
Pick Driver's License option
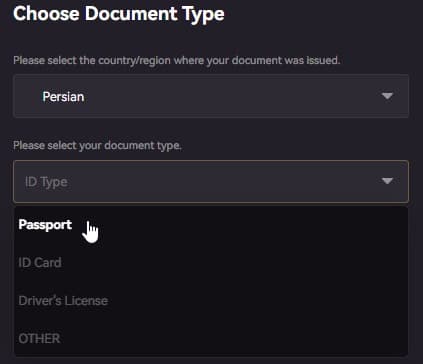[x=211, y=301]
